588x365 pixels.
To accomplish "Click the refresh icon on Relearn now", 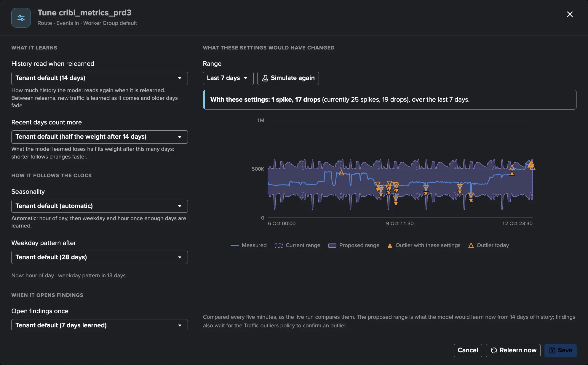I will click(494, 350).
